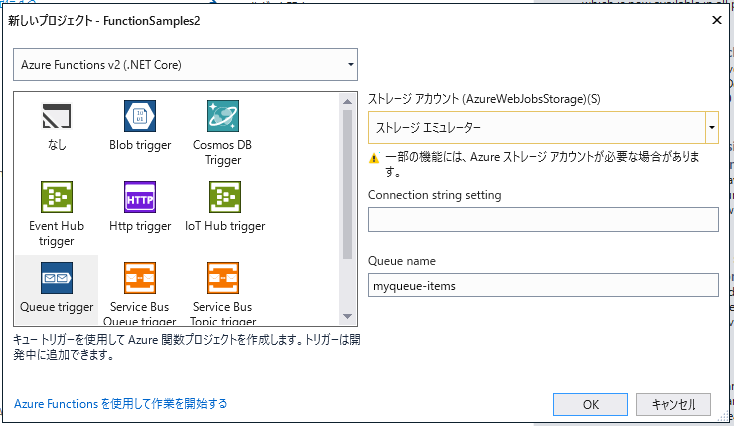
Task: Click the Connection string setting label
Action: click(x=434, y=195)
